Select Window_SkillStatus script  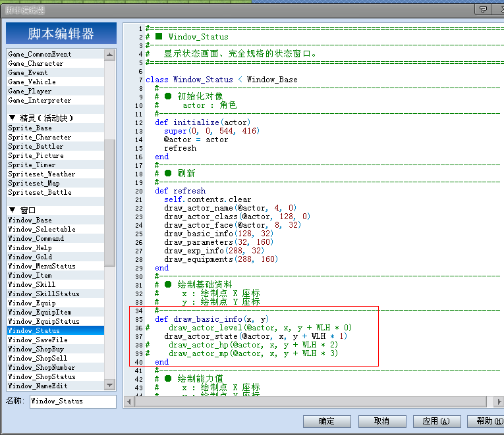coord(55,294)
